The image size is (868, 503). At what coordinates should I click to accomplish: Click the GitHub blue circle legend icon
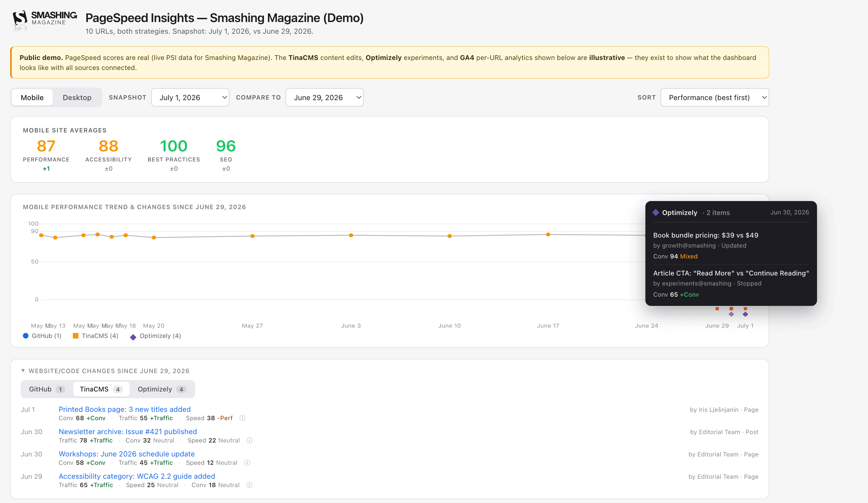25,336
